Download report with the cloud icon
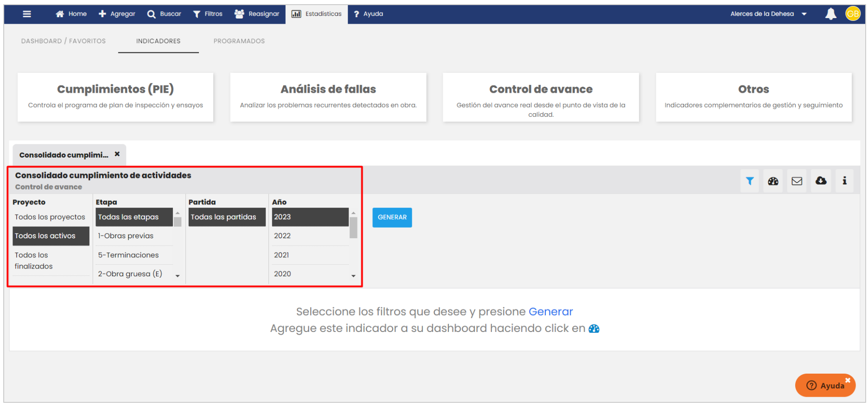The height and width of the screenshot is (407, 868). (821, 181)
